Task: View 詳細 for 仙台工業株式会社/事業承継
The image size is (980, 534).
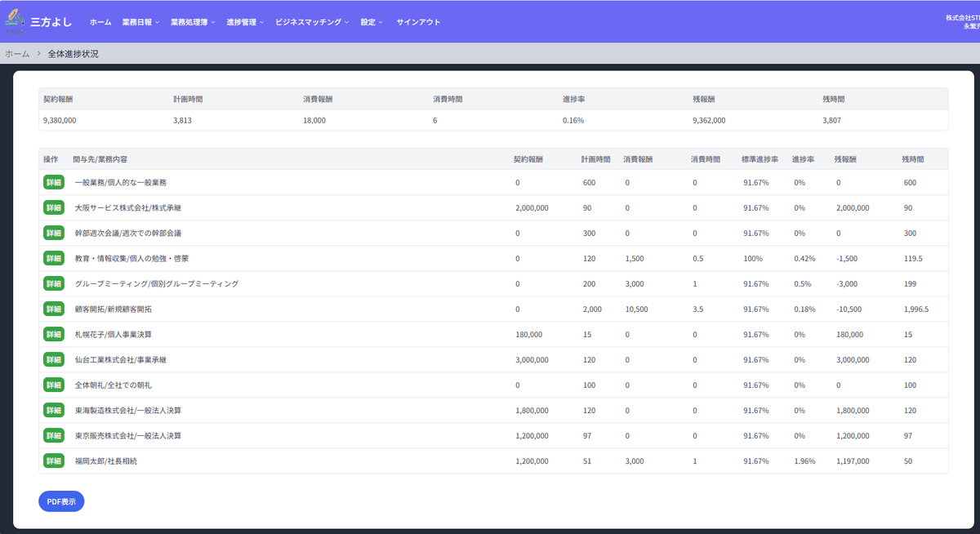Action: pos(54,360)
